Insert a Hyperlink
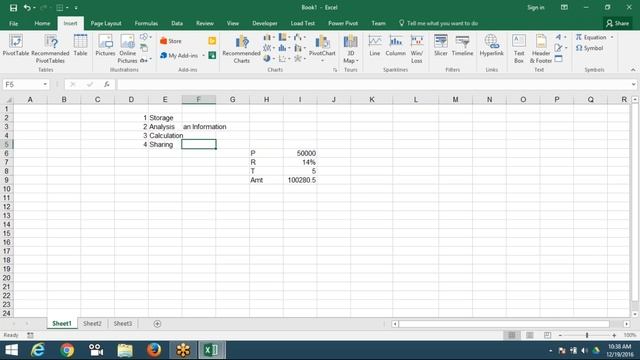Screen dimensions: 640x360 tap(491, 46)
